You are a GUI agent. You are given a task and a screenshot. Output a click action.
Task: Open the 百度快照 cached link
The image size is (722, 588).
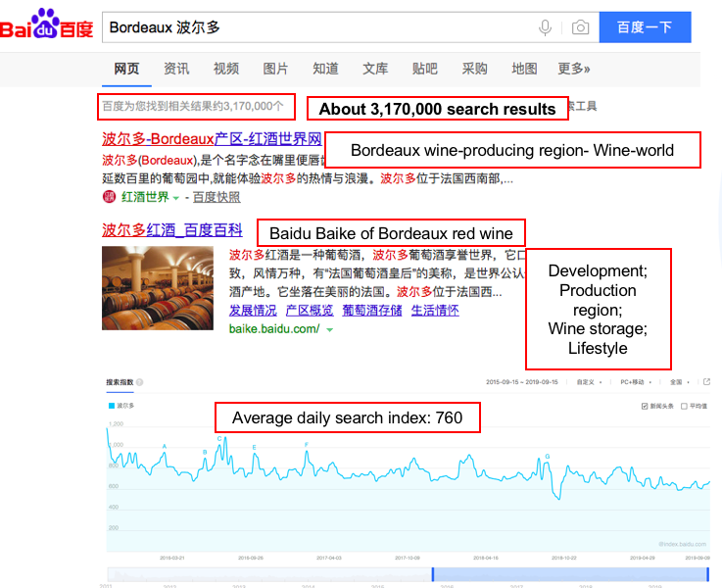(x=217, y=197)
